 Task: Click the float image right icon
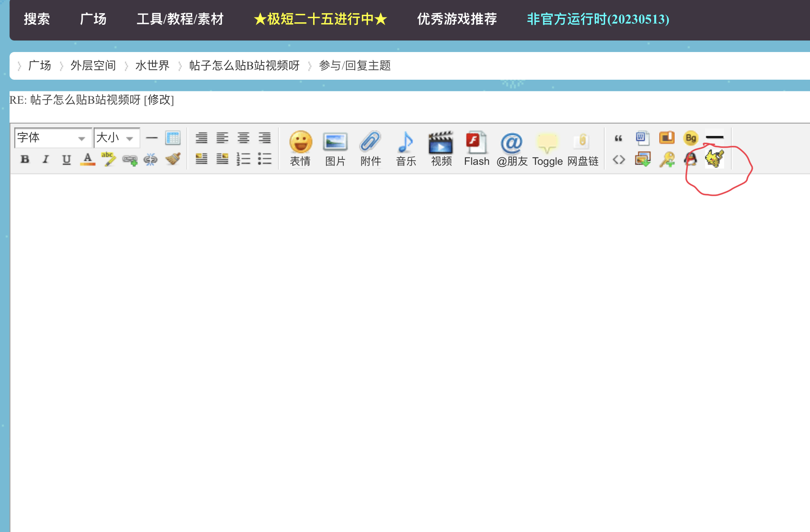(x=222, y=159)
